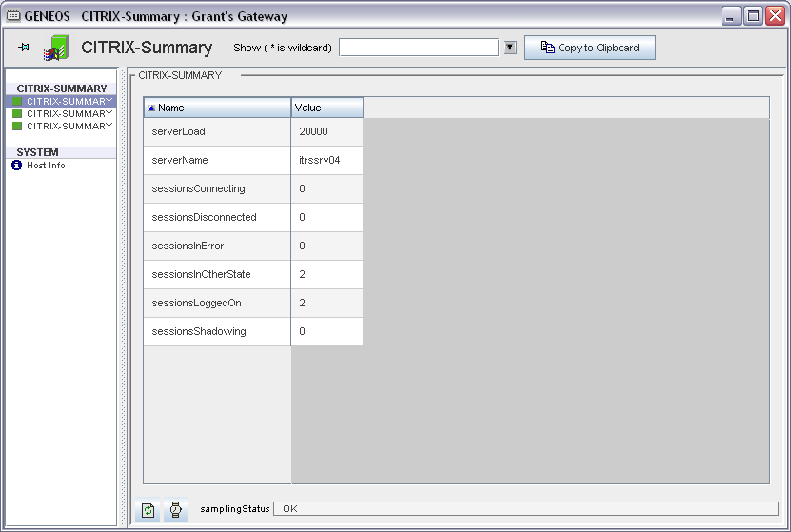This screenshot has width=791, height=532.
Task: Focus the Show wildcard filter field
Action: click(418, 48)
